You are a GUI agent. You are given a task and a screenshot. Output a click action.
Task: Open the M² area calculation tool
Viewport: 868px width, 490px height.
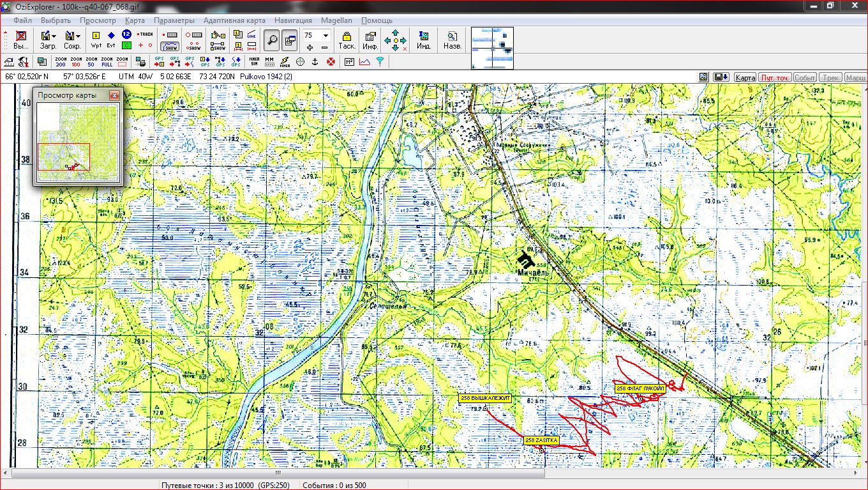coord(349,62)
